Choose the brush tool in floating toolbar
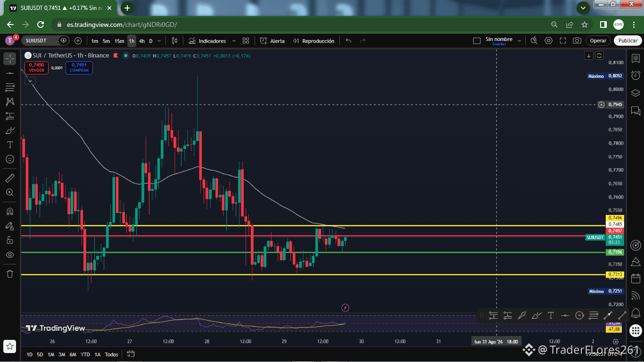 pos(537,315)
